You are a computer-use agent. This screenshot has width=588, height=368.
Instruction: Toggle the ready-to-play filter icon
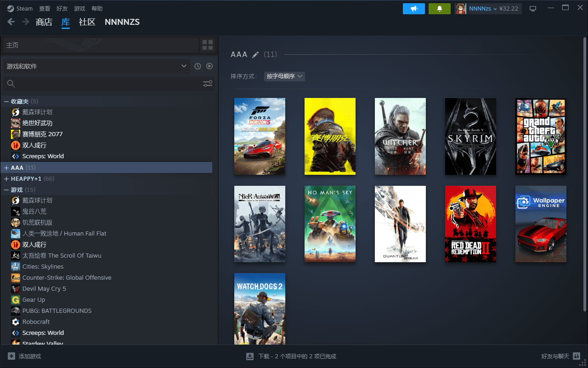coord(209,66)
